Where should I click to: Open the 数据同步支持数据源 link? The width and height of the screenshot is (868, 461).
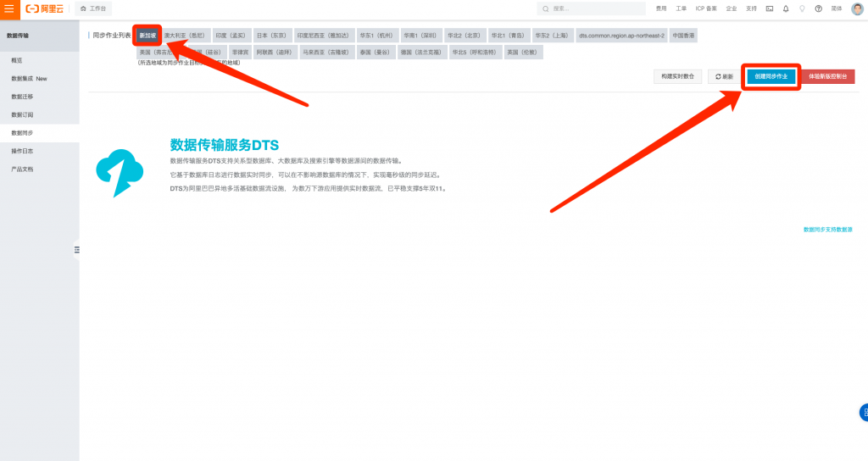828,229
